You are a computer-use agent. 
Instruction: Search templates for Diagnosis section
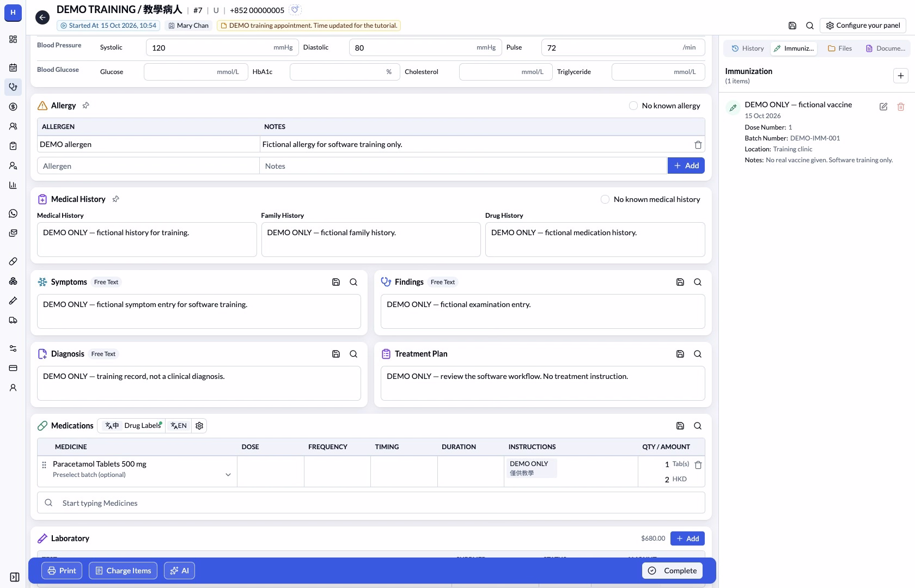[353, 354]
